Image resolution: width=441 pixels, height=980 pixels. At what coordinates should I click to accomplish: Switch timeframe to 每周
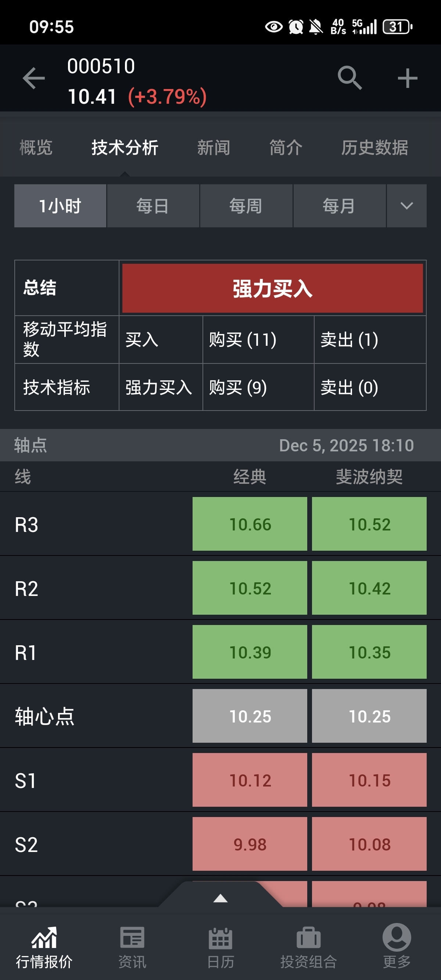point(246,206)
